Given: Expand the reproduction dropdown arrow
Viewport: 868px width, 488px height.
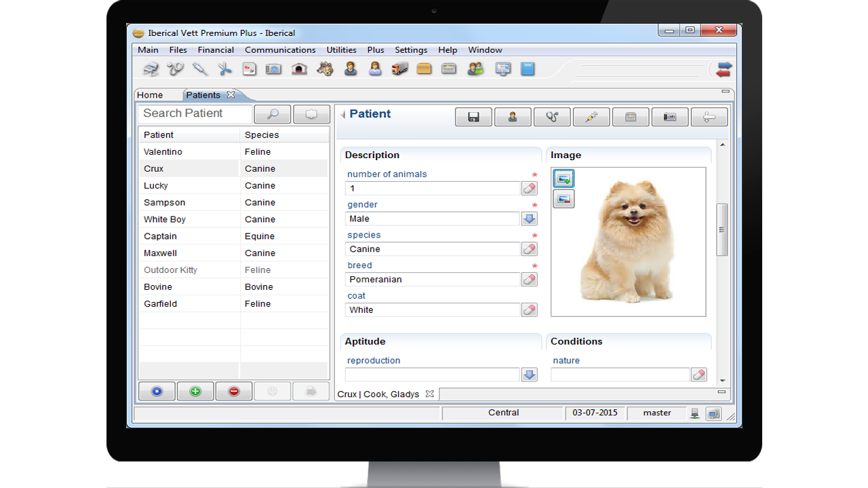Looking at the screenshot, I should click(x=529, y=375).
